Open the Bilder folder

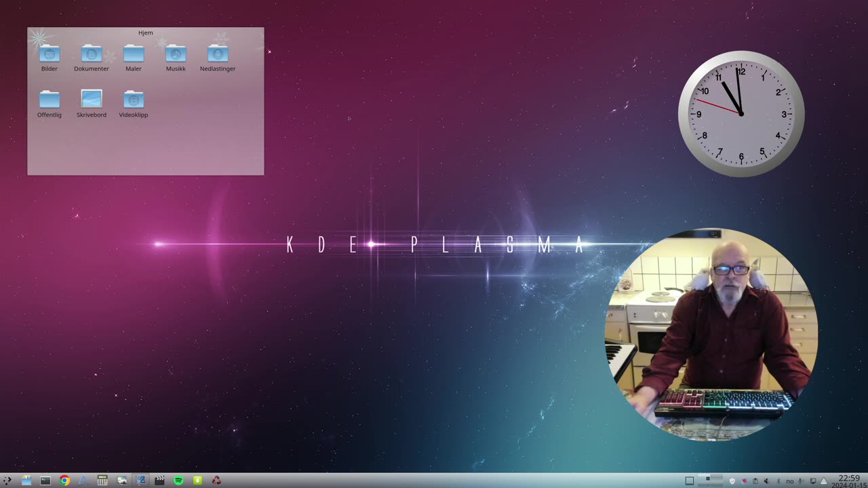click(x=50, y=58)
